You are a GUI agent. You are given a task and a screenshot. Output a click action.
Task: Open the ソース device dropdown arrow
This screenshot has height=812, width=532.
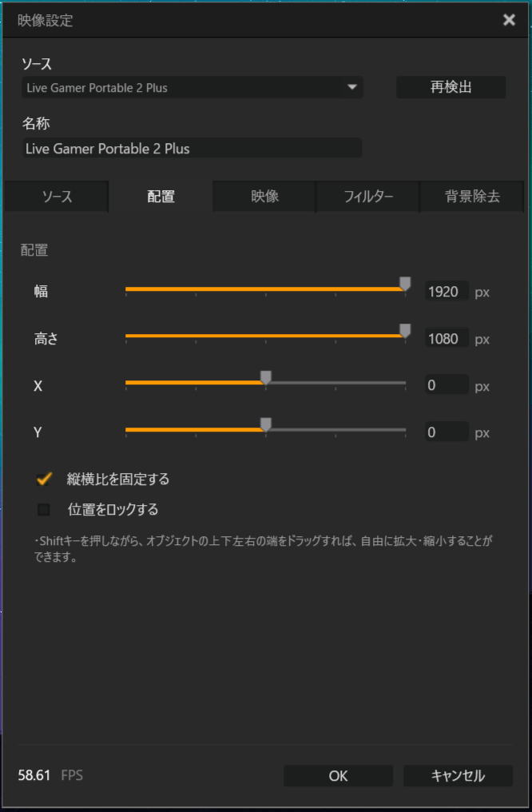pyautogui.click(x=352, y=88)
